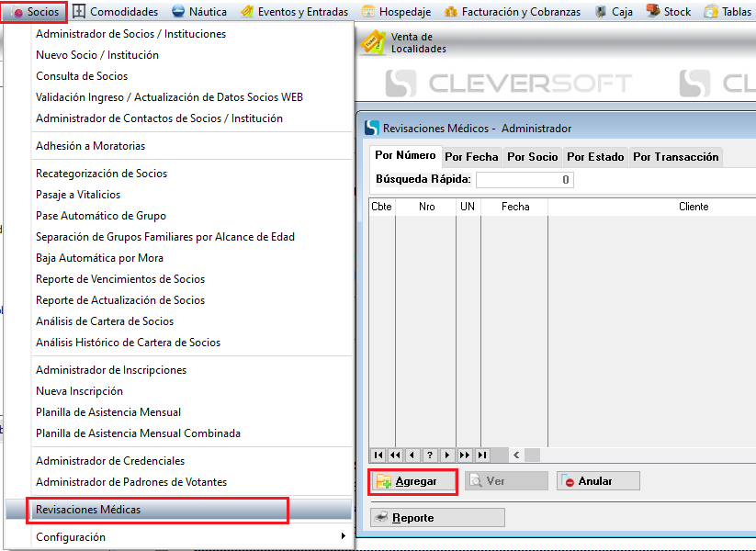This screenshot has width=756, height=551.
Task: Open the Hospedaje menu
Action: (x=396, y=12)
